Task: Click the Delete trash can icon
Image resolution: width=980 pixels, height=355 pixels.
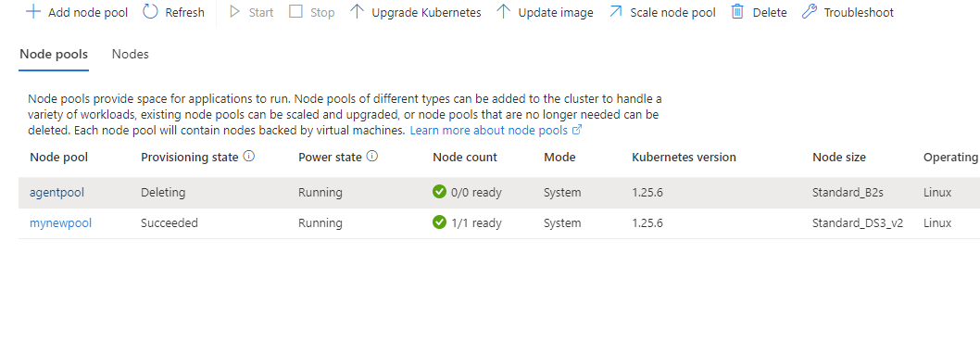Action: click(737, 12)
